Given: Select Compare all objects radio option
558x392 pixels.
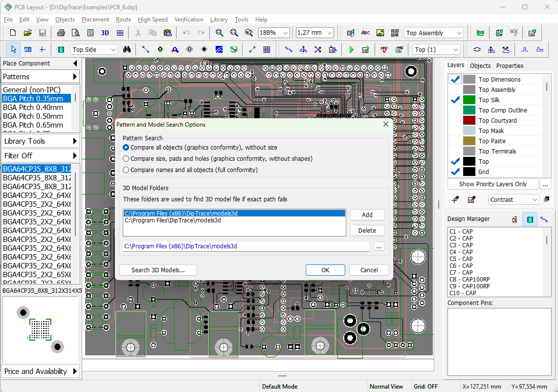Looking at the screenshot, I should [126, 147].
